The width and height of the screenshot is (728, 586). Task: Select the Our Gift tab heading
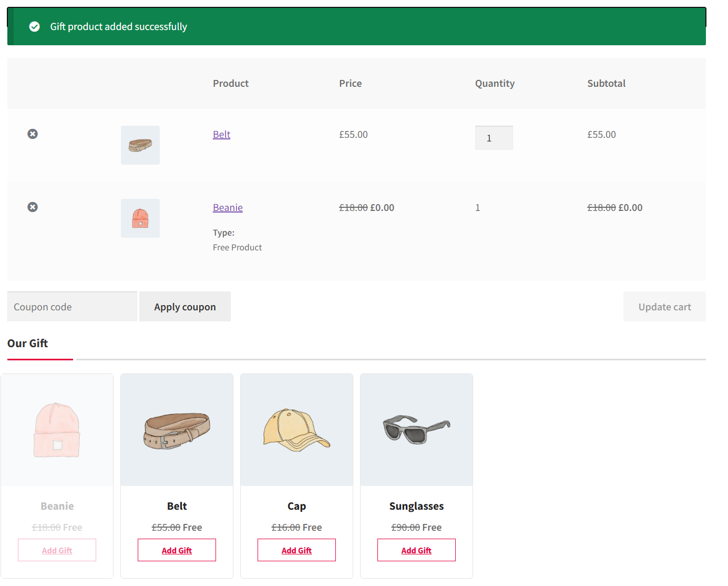28,343
